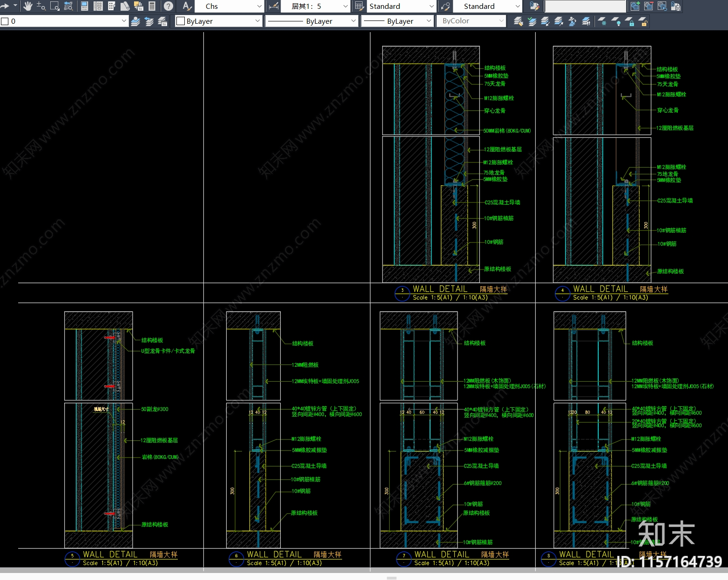The height and width of the screenshot is (580, 728).
Task: Open the Redo history dropdown arrow
Action: [15, 6]
